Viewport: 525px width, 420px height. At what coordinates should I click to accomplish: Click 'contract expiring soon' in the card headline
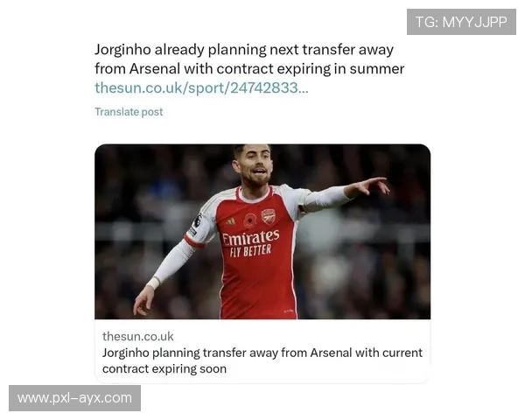click(x=164, y=368)
